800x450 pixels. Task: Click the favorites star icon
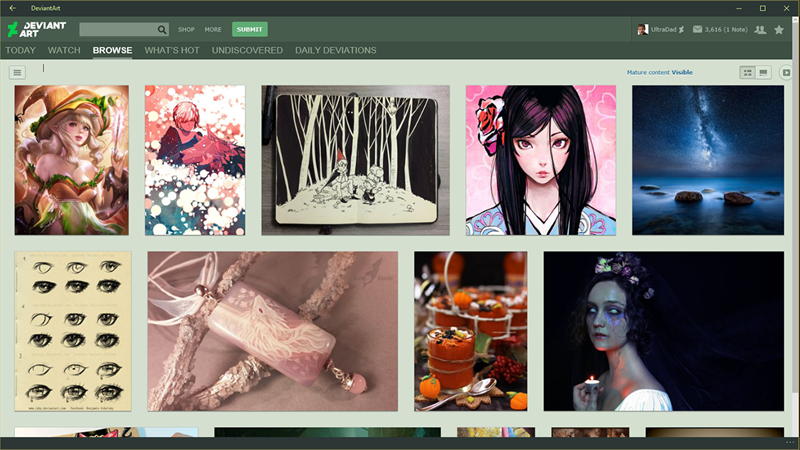pyautogui.click(x=779, y=30)
